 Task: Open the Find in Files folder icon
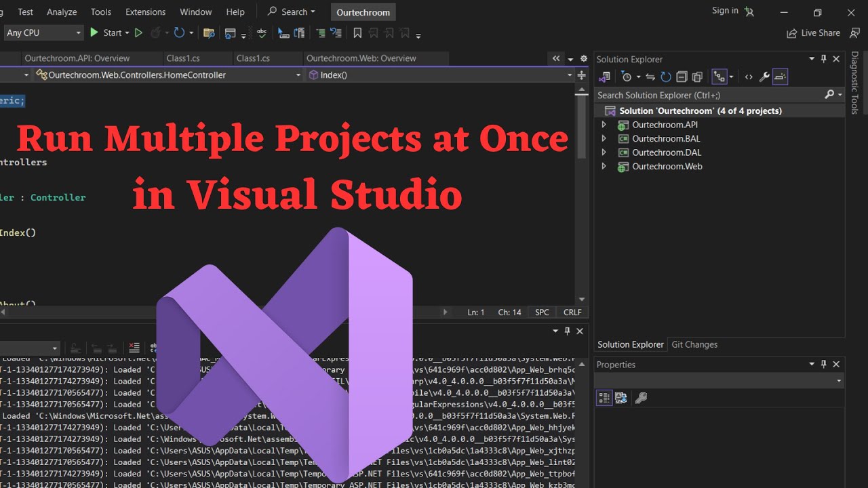[209, 33]
